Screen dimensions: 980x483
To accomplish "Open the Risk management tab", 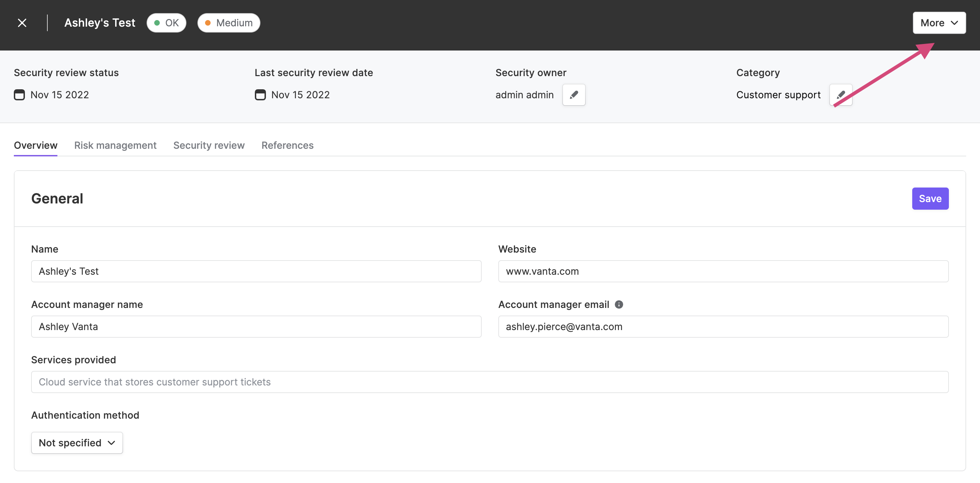I will click(115, 145).
